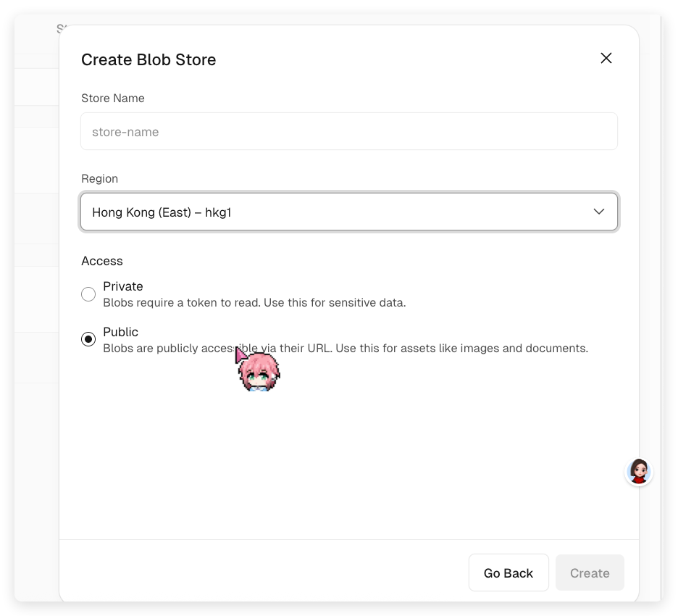This screenshot has height=616, width=678.
Task: Open the Region dropdown chevron
Action: click(598, 212)
